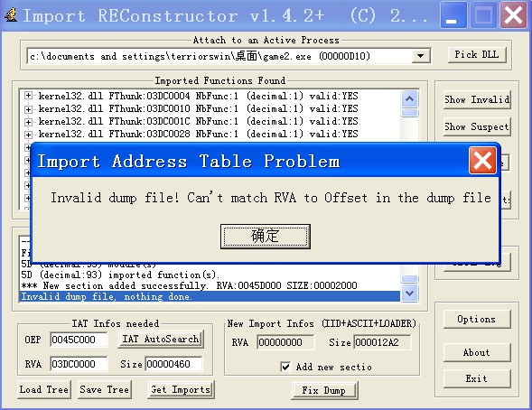Close the Import REConstructor main window
532x410 pixels.
(513, 15)
